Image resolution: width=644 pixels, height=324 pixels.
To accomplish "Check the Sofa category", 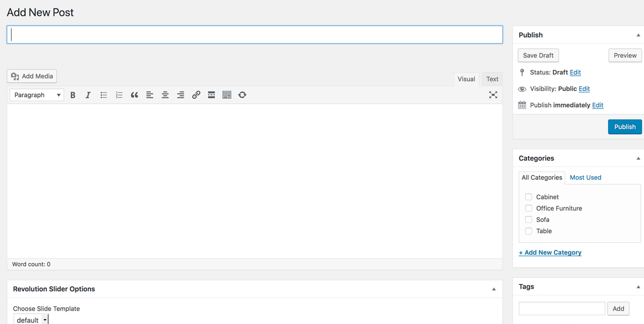I will click(529, 220).
